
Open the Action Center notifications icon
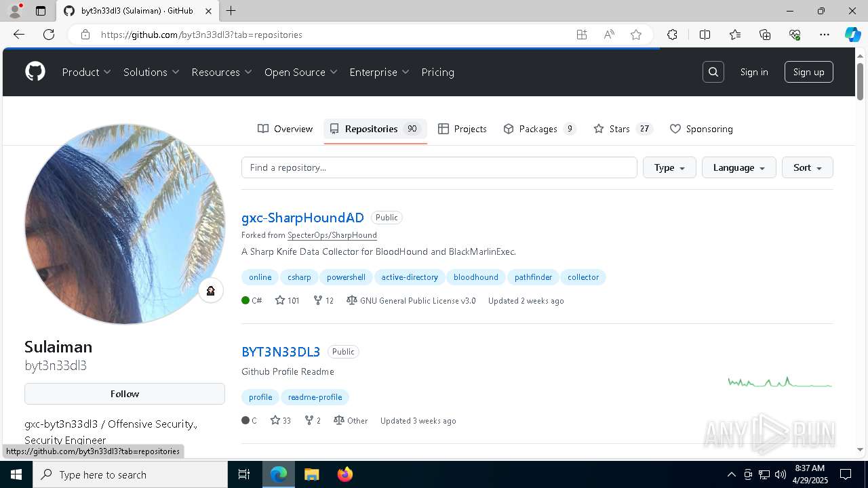pyautogui.click(x=846, y=474)
